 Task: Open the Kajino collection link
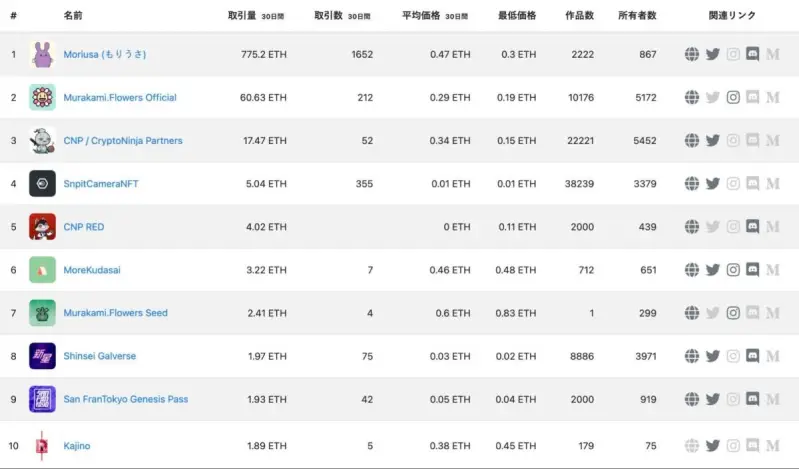(x=76, y=446)
